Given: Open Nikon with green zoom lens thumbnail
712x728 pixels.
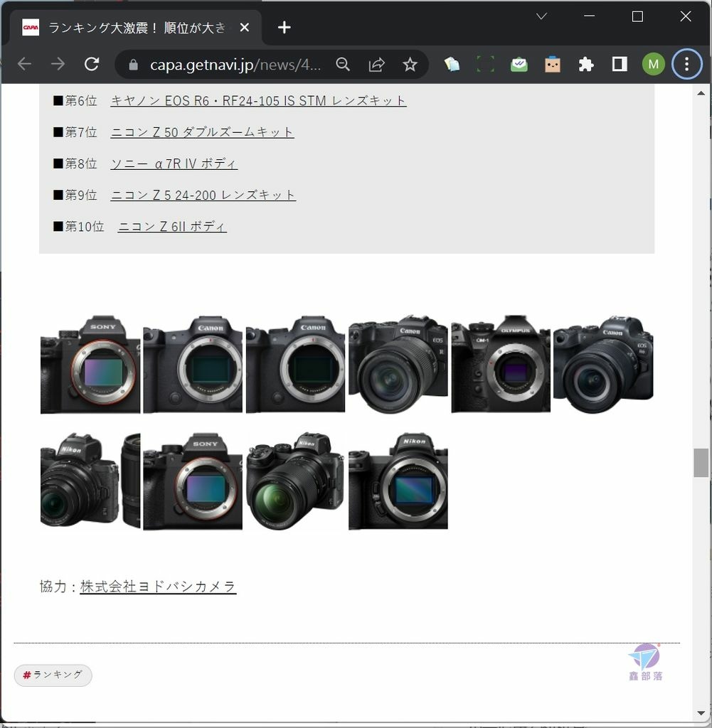Looking at the screenshot, I should point(295,481).
